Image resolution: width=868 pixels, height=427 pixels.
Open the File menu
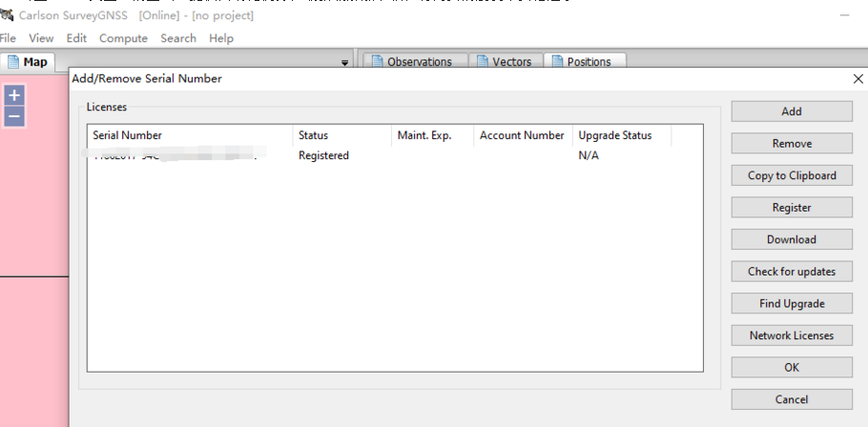tap(8, 38)
